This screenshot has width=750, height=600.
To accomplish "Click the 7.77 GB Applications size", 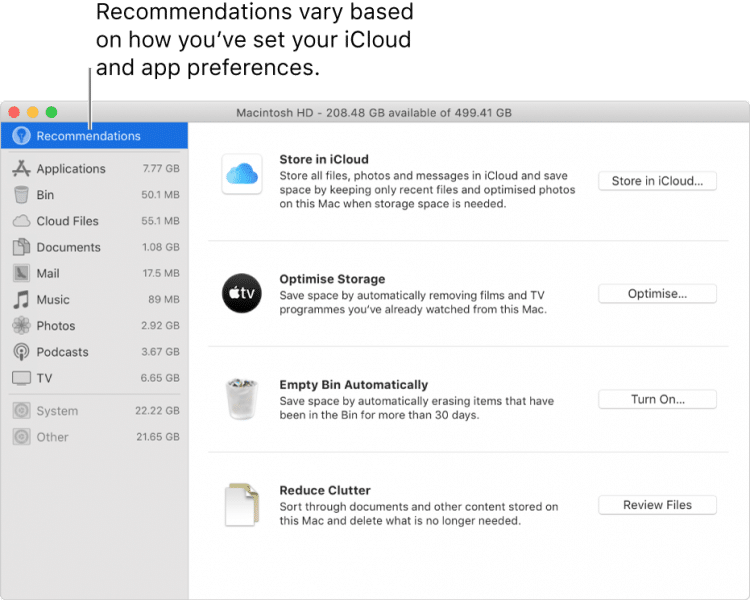I will click(161, 168).
